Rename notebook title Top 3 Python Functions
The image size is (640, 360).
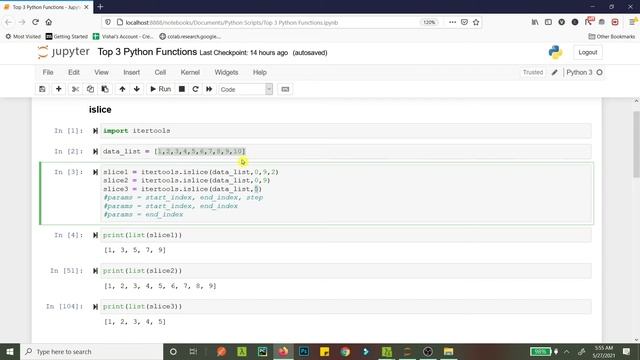[x=147, y=52]
